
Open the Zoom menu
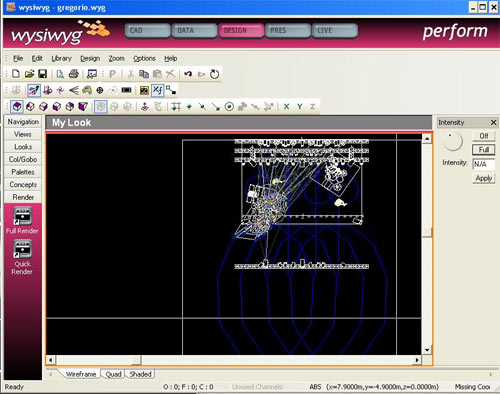(x=116, y=58)
